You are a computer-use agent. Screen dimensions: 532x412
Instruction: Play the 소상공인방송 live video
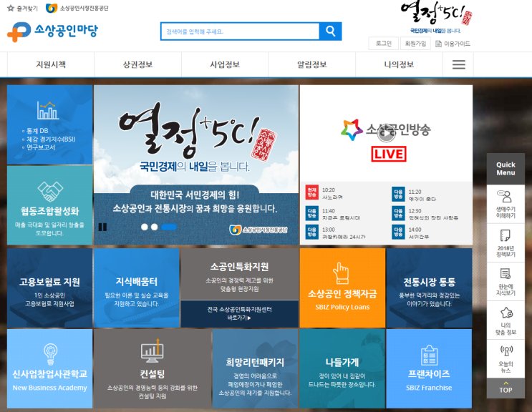click(386, 134)
